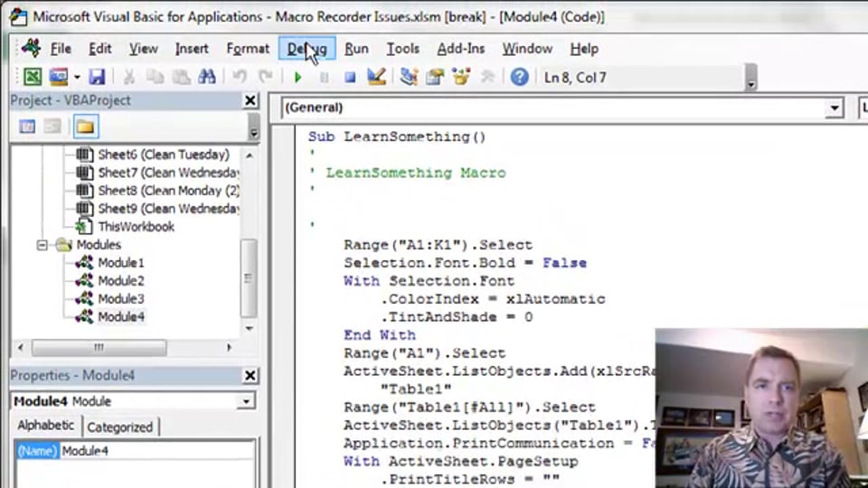Select Sheet6 (Clean Tuesday) in project tree
The height and width of the screenshot is (488, 868).
[x=164, y=155]
